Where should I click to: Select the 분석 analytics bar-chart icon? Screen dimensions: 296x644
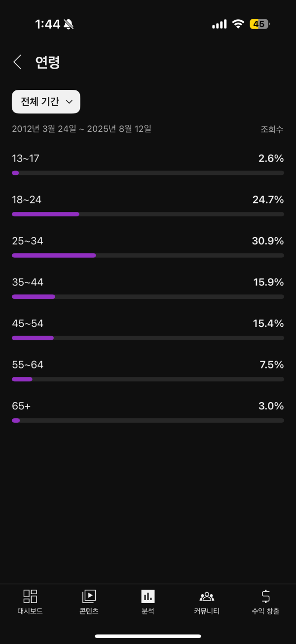pos(148,597)
